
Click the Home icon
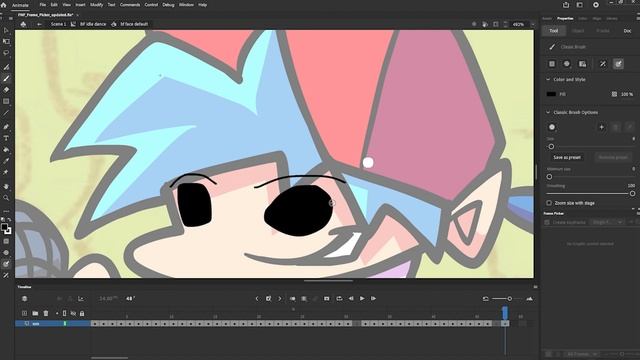click(x=4, y=5)
